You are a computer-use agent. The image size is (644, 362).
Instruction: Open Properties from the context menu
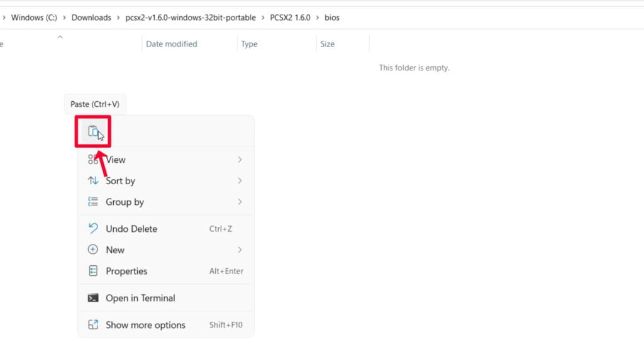(126, 271)
